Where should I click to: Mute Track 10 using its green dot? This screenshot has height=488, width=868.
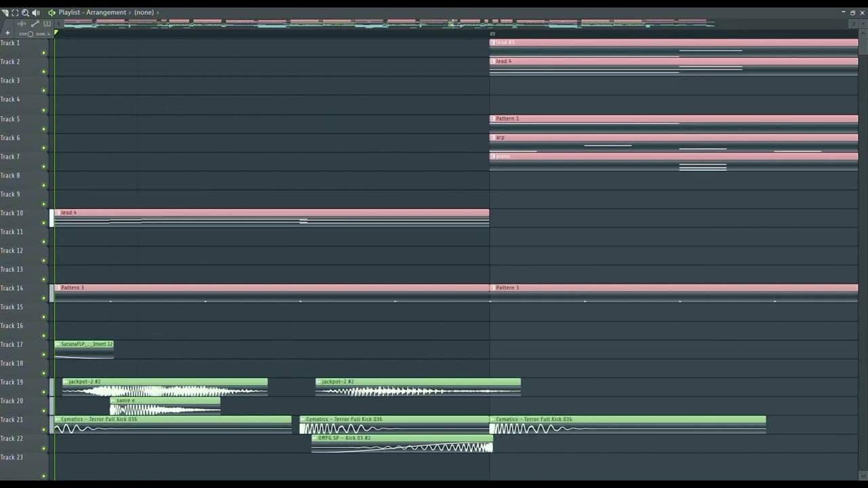pyautogui.click(x=44, y=222)
